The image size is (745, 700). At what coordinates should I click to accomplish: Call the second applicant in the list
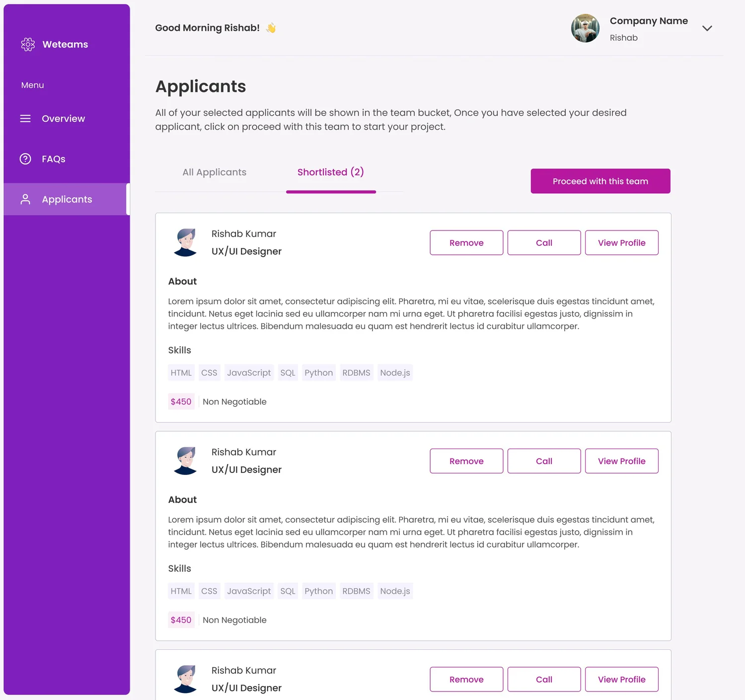(x=544, y=461)
